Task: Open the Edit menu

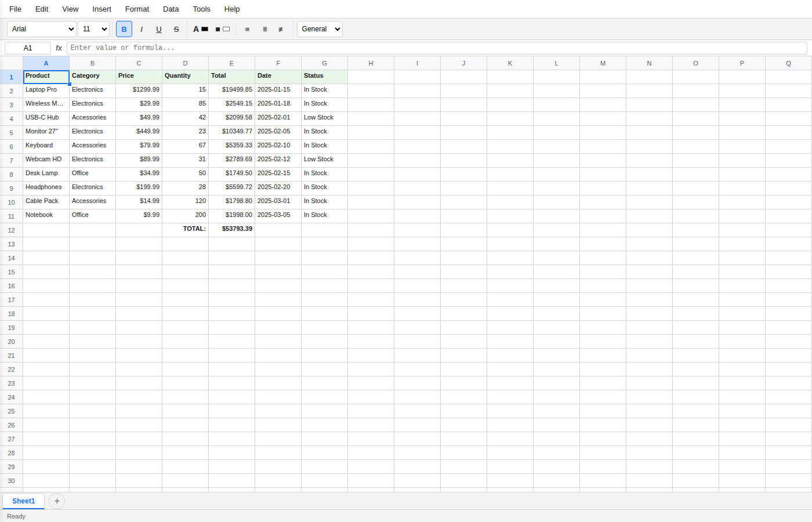Action: (42, 9)
